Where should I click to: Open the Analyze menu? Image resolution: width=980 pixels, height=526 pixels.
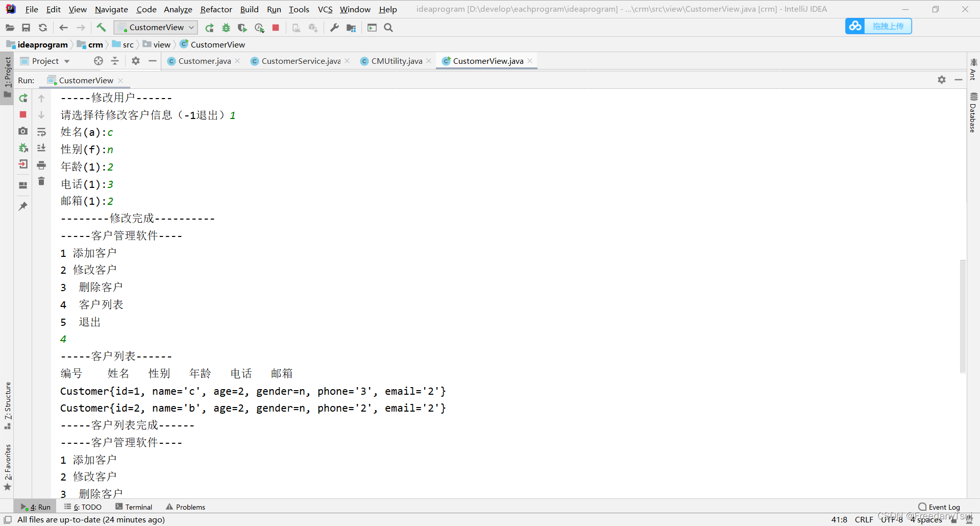point(178,9)
